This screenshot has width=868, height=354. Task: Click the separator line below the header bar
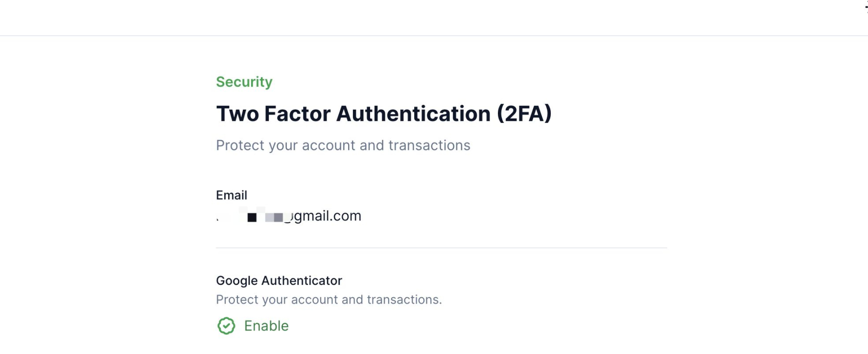coord(434,35)
